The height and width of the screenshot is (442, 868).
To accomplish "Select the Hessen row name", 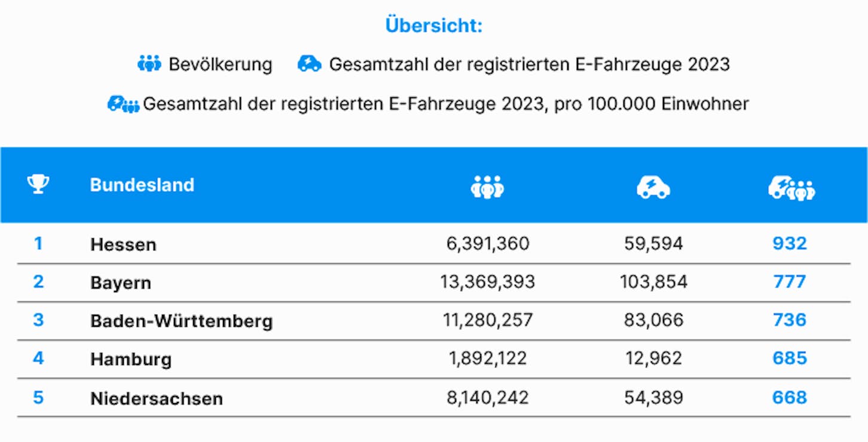I will [123, 244].
